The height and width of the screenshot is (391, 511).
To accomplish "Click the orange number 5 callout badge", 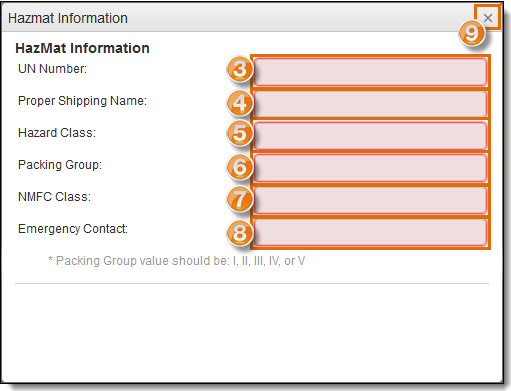I will 240,133.
